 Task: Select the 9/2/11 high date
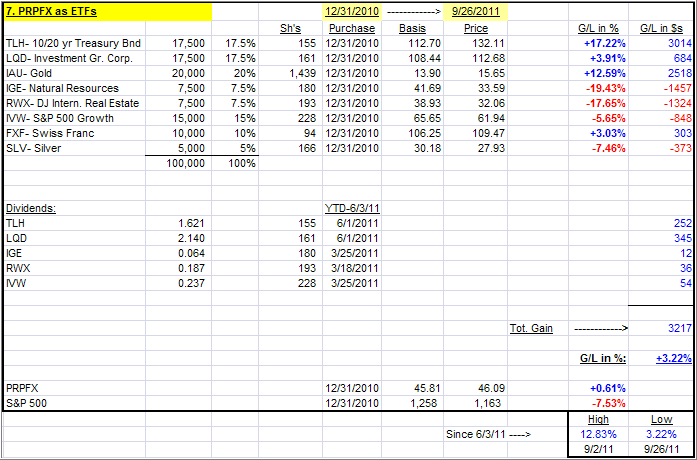(598, 449)
